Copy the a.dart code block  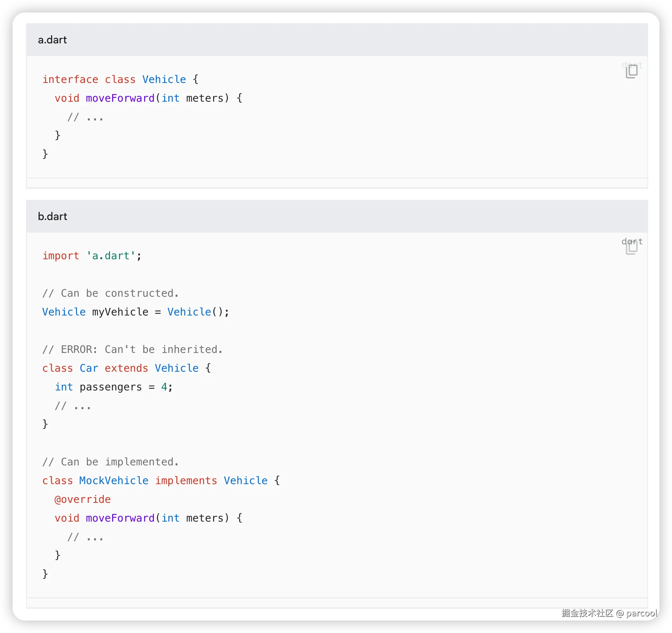(631, 71)
